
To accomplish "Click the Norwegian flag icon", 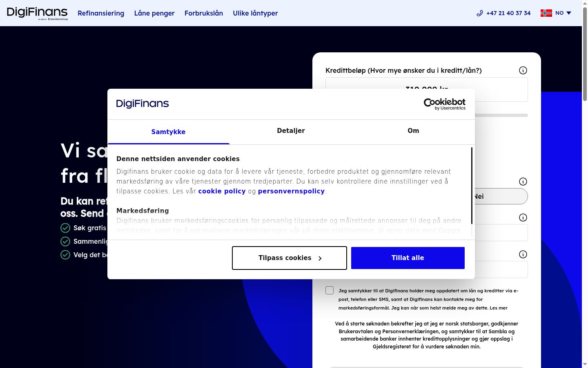I will coord(546,13).
